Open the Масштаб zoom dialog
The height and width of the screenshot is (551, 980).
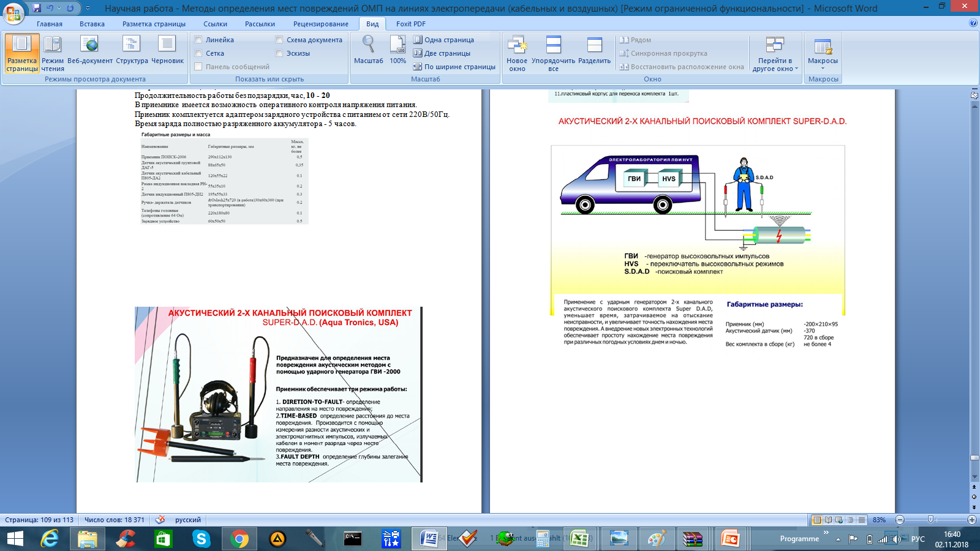pyautogui.click(x=369, y=50)
